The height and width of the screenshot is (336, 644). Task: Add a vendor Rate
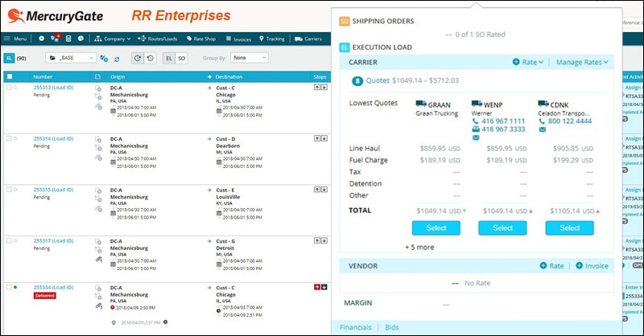[552, 266]
